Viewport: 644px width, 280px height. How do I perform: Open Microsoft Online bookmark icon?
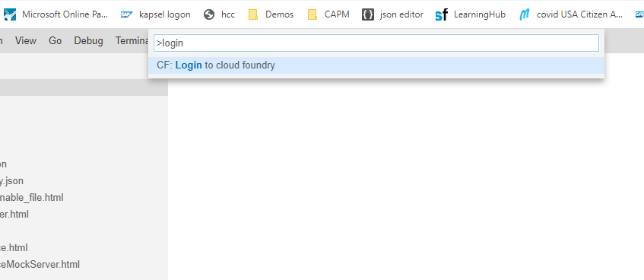coord(9,14)
